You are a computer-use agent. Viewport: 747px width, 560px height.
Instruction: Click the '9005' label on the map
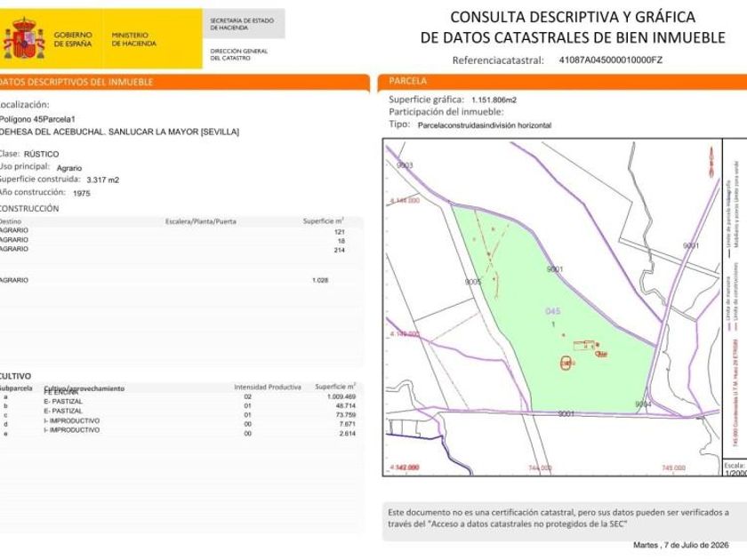[473, 282]
